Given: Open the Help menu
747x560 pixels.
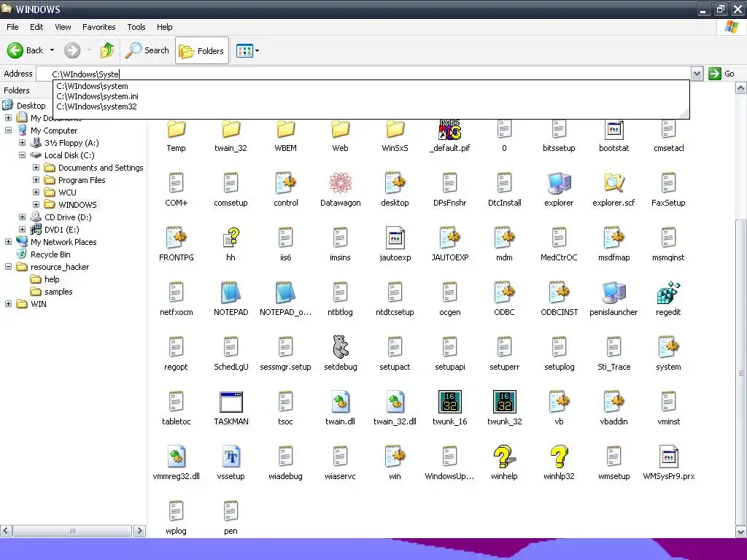Looking at the screenshot, I should pos(164,27).
